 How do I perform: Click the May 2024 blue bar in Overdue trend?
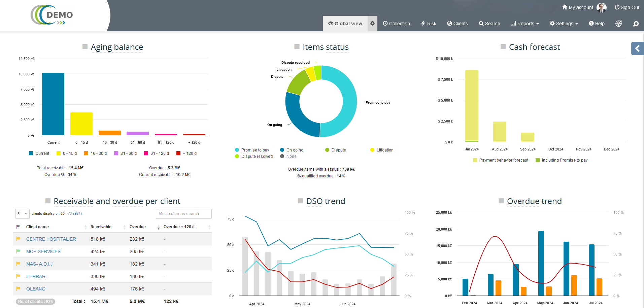coord(541,263)
